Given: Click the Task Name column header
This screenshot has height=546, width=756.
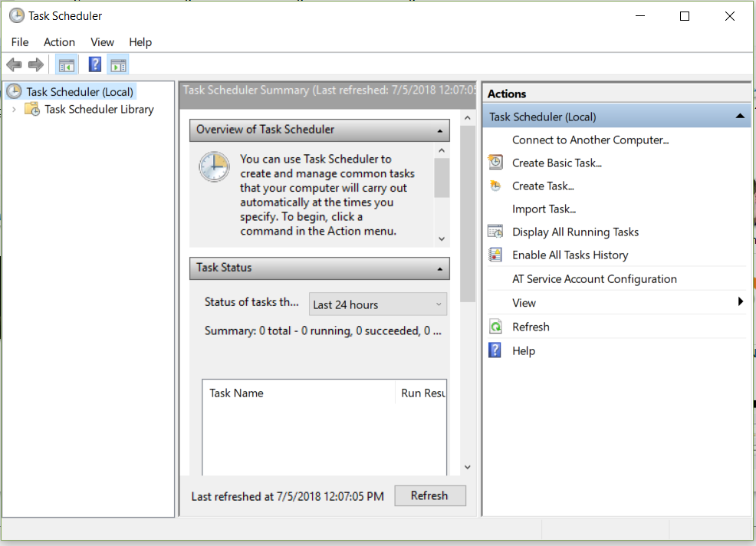Looking at the screenshot, I should click(x=298, y=393).
